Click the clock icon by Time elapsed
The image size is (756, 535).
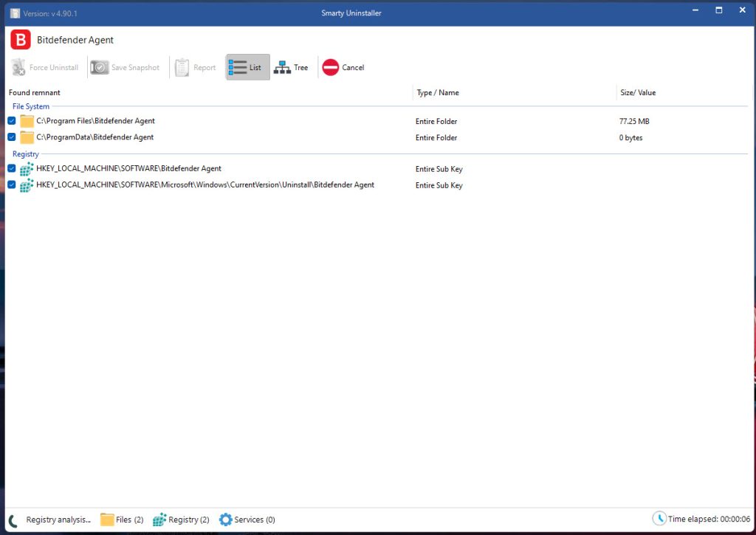pos(659,519)
